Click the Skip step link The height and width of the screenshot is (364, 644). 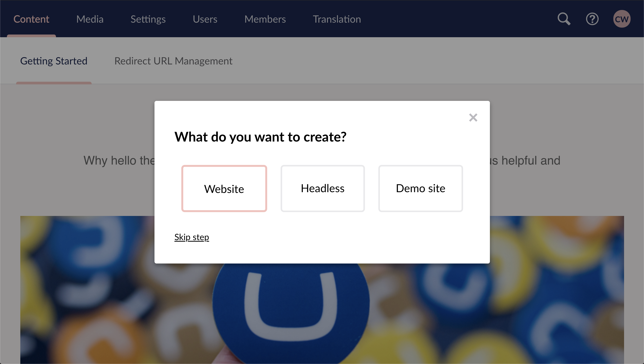pos(191,237)
